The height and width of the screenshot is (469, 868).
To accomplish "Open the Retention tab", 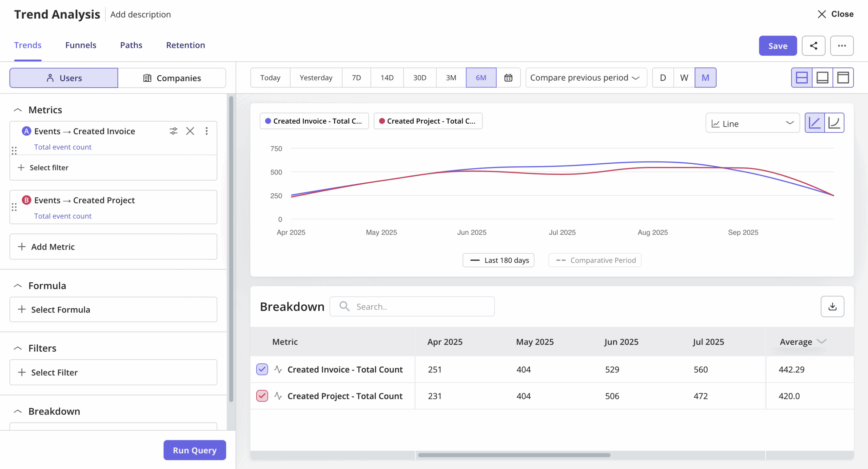I will tap(185, 45).
